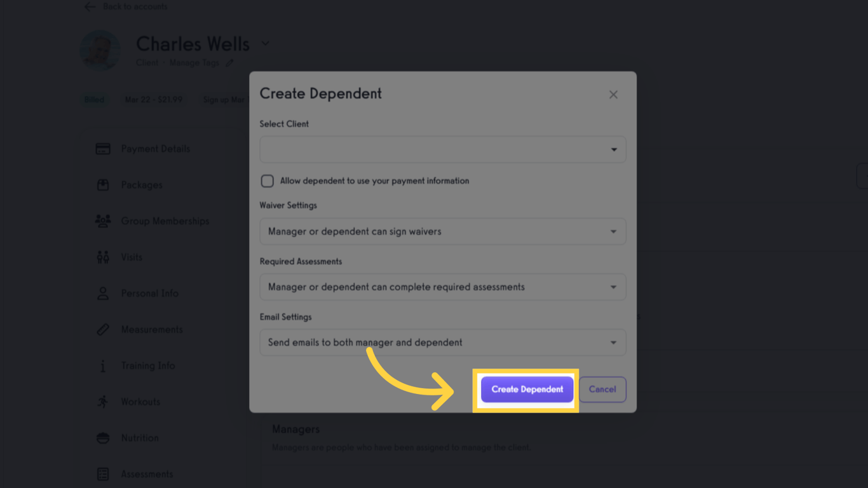This screenshot has height=488, width=868.
Task: Expand the Waiver Settings dropdown
Action: pyautogui.click(x=442, y=231)
